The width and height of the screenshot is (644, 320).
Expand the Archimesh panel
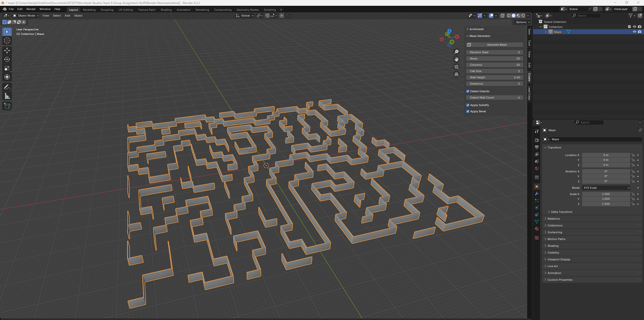[x=476, y=29]
